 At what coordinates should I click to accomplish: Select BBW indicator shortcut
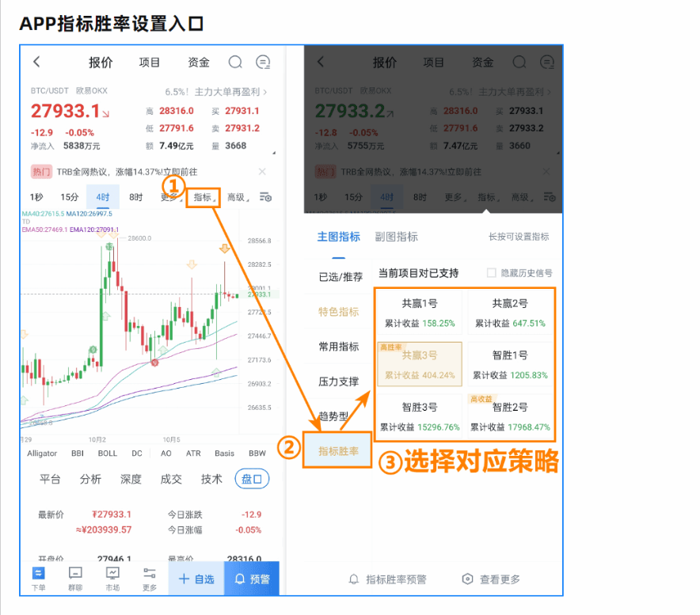pyautogui.click(x=257, y=453)
